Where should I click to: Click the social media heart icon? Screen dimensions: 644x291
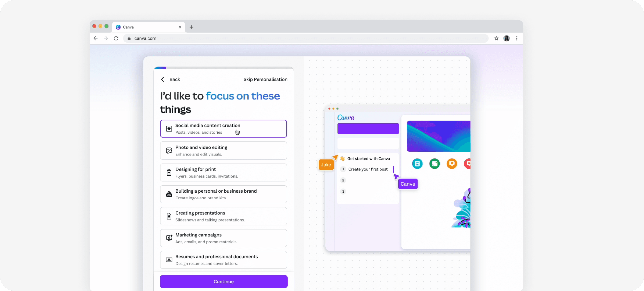pos(169,129)
